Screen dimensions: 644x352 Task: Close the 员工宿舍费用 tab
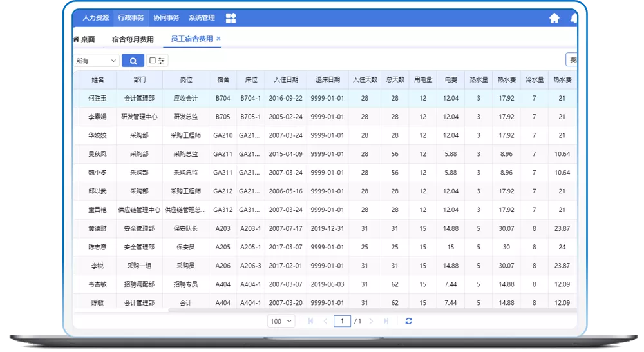tap(218, 38)
